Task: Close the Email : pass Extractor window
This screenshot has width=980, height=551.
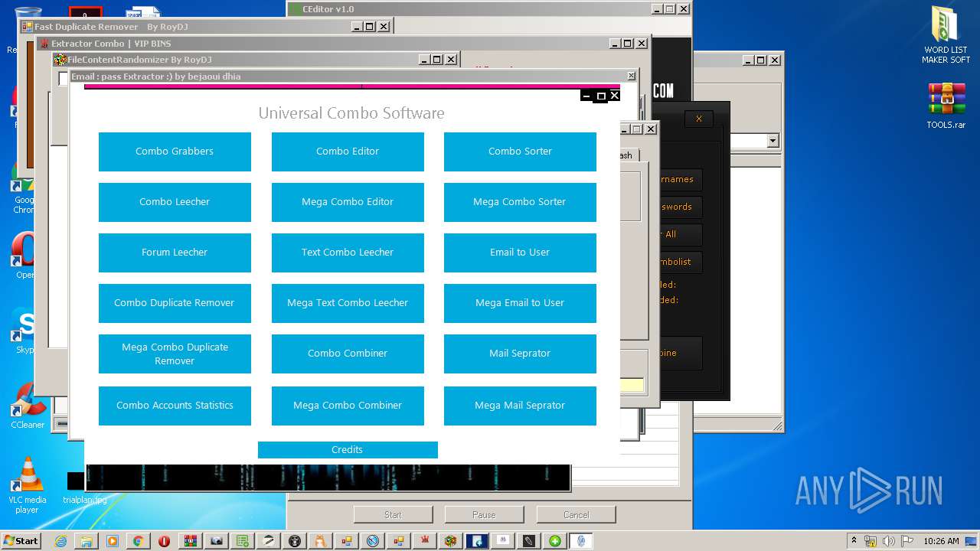Action: click(631, 76)
